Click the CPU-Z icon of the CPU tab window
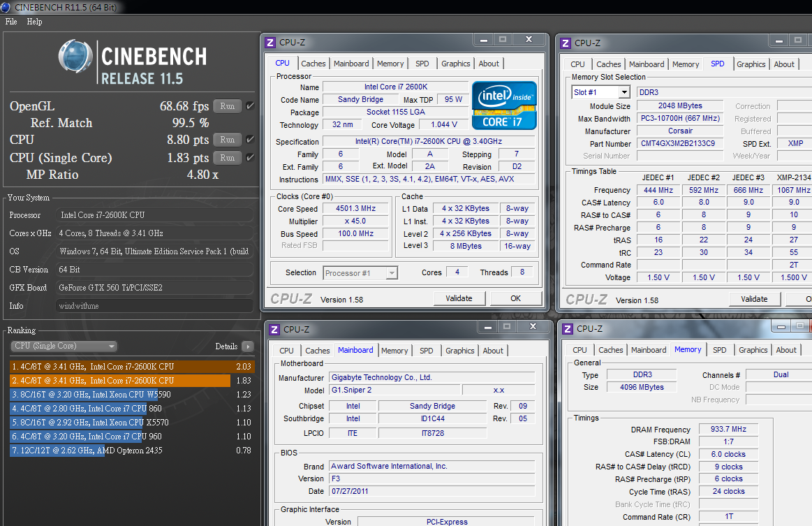 pyautogui.click(x=270, y=43)
